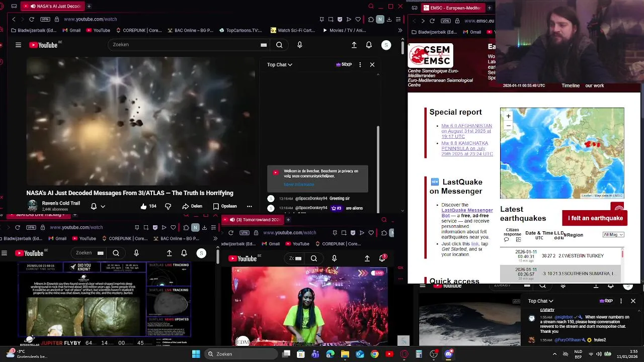Open Discord taskbar icon

point(448,354)
